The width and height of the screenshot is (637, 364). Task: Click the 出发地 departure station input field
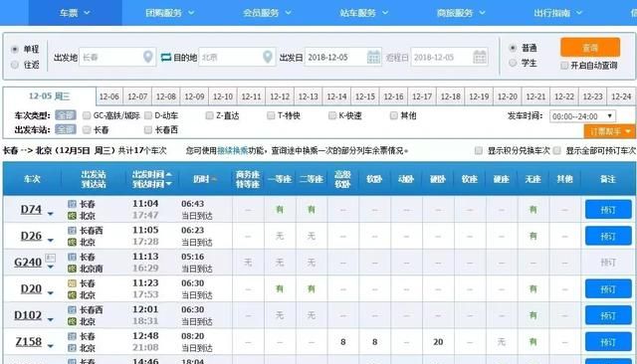click(x=117, y=57)
